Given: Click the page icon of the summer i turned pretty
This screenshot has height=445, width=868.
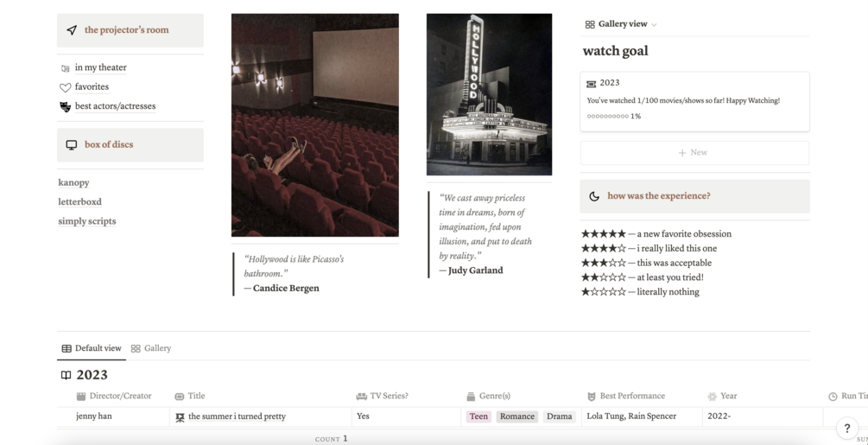Looking at the screenshot, I should [180, 417].
